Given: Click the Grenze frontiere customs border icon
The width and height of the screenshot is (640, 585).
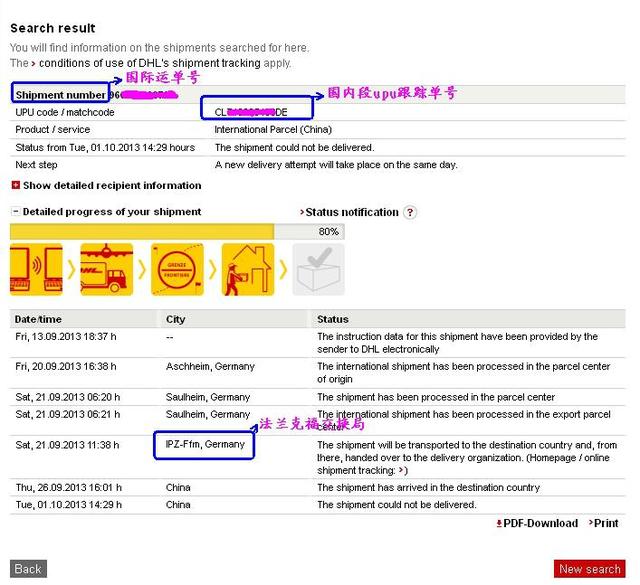Looking at the screenshot, I should [177, 269].
